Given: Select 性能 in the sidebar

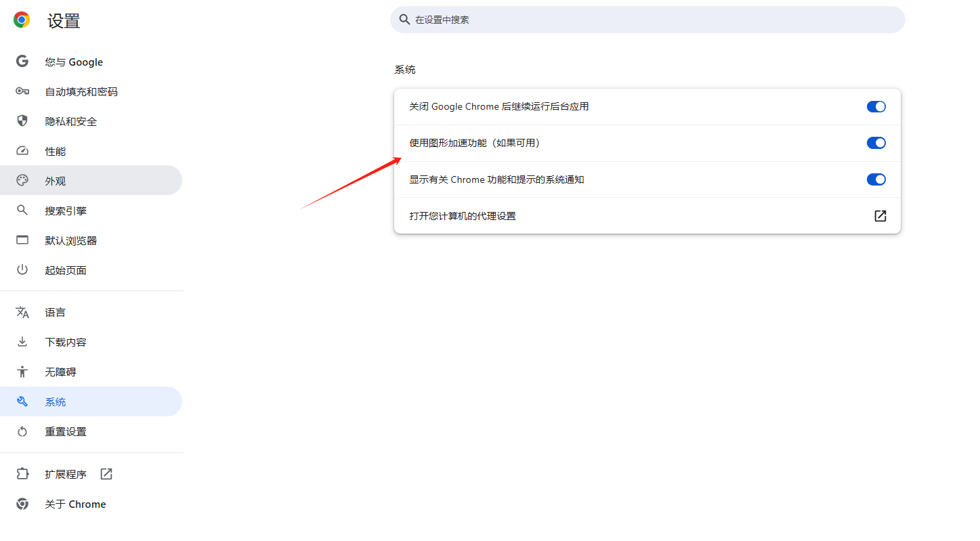Looking at the screenshot, I should (x=91, y=151).
